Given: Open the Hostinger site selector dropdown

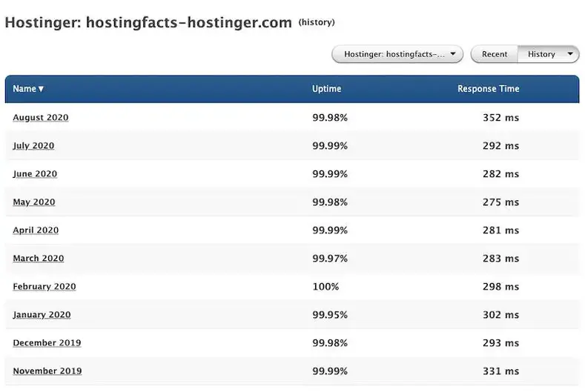Looking at the screenshot, I should tap(397, 54).
